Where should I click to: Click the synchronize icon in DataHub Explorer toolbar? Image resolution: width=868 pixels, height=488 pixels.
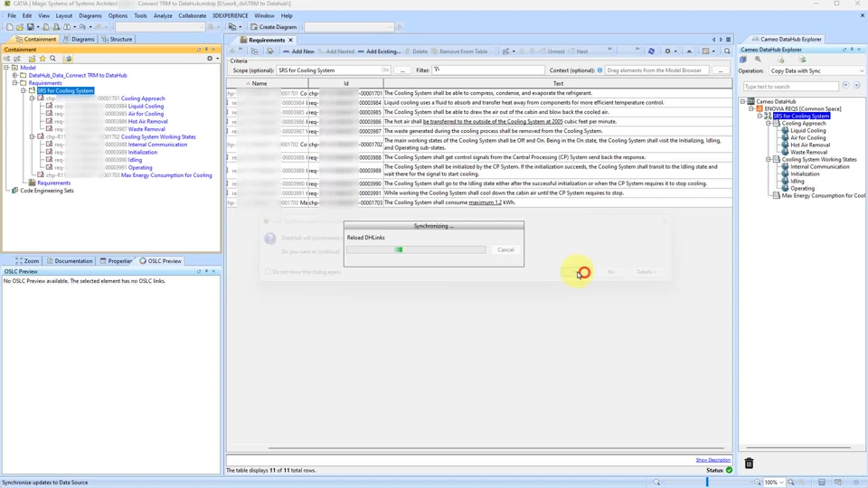click(x=803, y=60)
